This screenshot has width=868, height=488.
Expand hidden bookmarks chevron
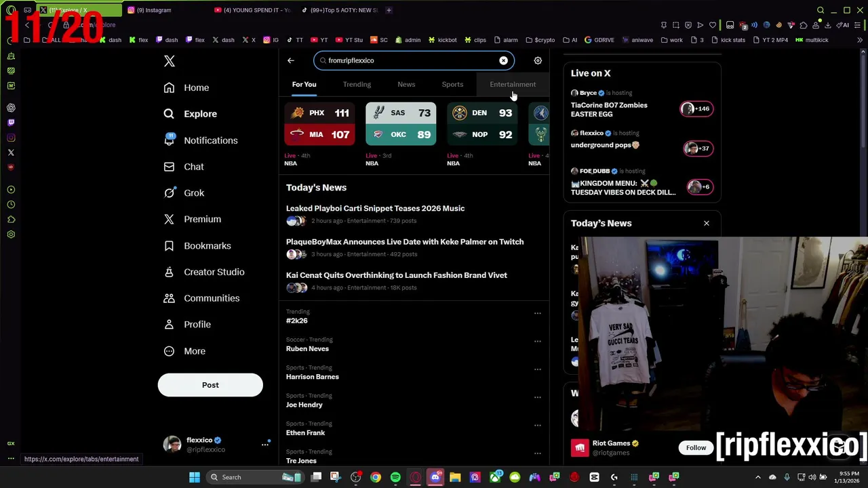tap(859, 40)
